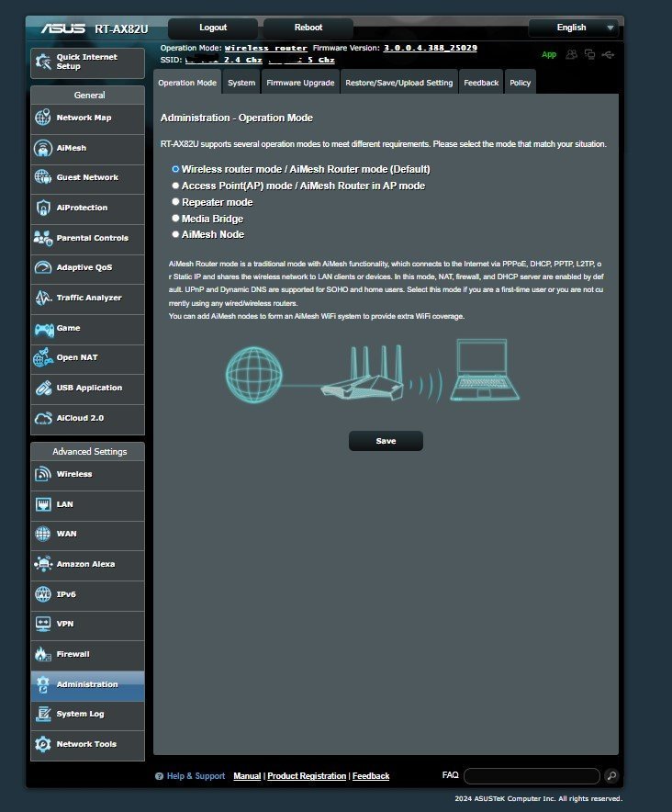The image size is (672, 812).
Task: Click the Firewall flame icon
Action: (x=43, y=654)
